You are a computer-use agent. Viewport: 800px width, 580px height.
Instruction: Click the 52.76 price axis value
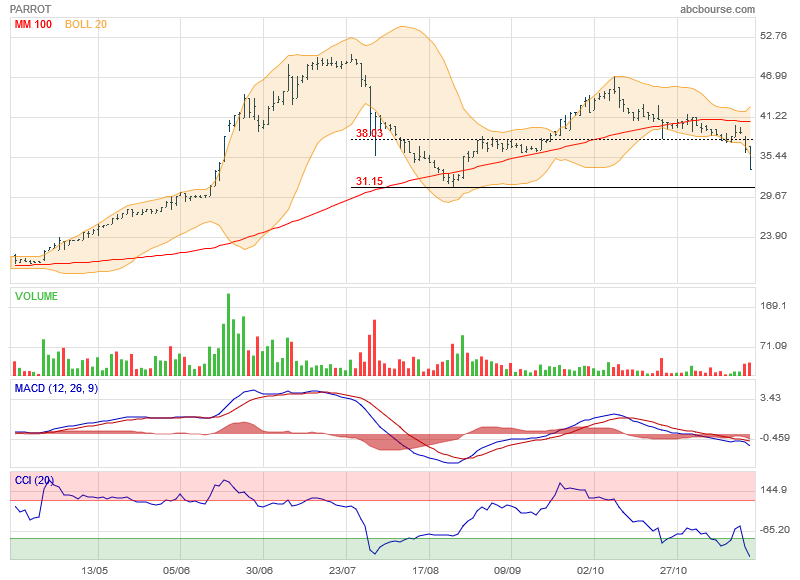[773, 36]
